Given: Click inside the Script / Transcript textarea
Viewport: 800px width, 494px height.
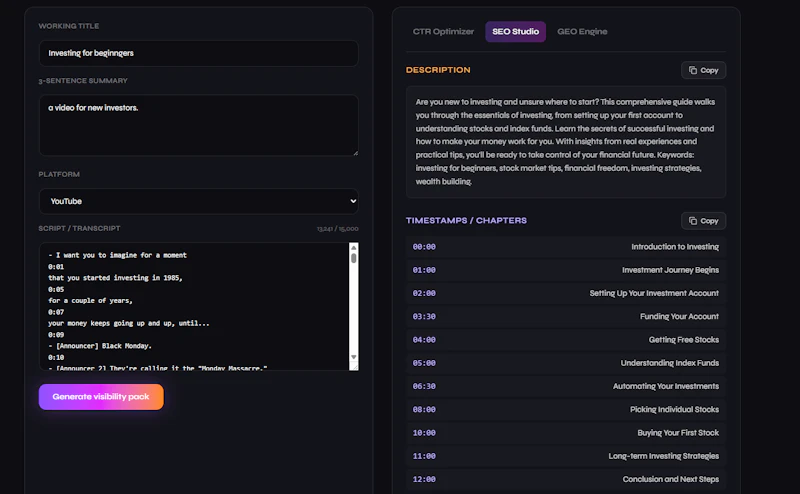Looking at the screenshot, I should click(194, 306).
